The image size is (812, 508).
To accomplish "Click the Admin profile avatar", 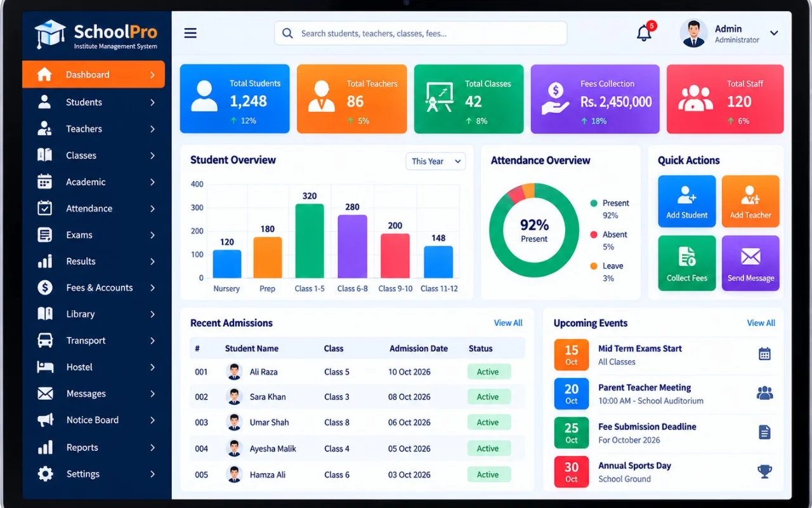I will coord(693,33).
